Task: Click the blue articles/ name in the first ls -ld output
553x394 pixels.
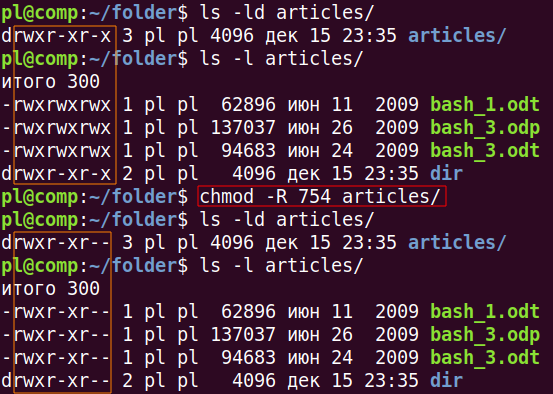Action: point(457,36)
